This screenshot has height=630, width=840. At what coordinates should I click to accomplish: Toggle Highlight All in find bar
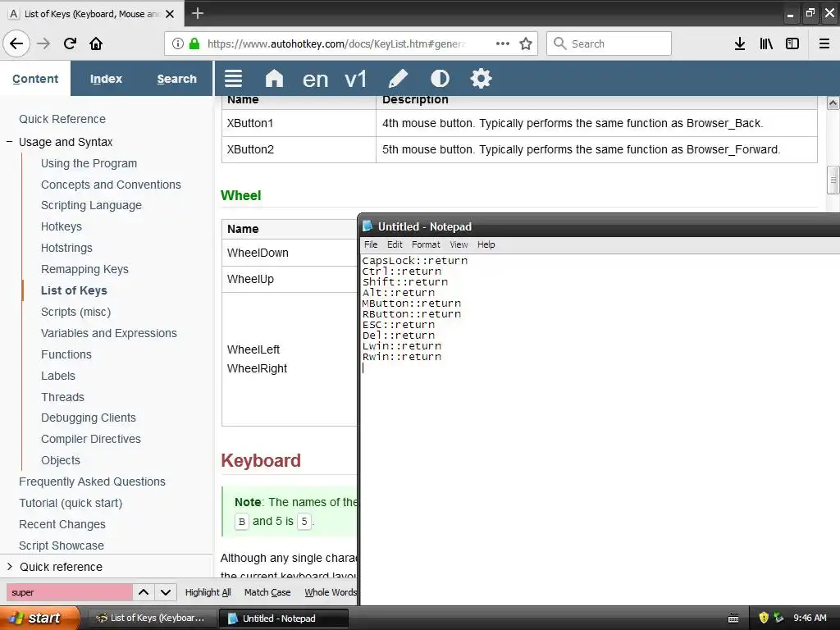point(208,592)
